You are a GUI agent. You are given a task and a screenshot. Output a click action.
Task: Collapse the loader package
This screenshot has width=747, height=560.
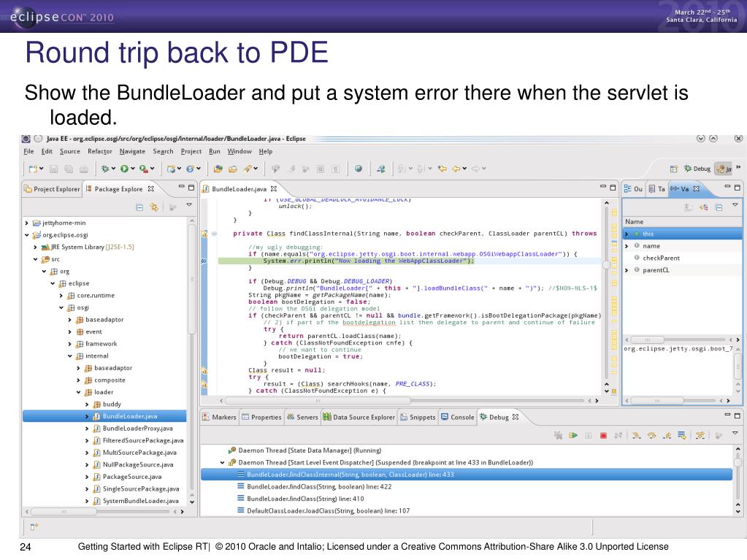(79, 392)
